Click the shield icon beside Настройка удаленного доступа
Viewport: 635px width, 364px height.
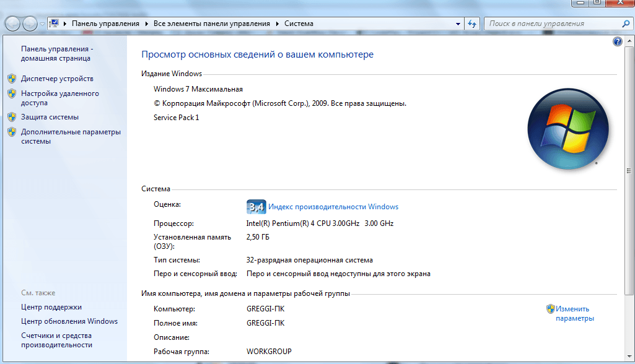click(x=12, y=93)
